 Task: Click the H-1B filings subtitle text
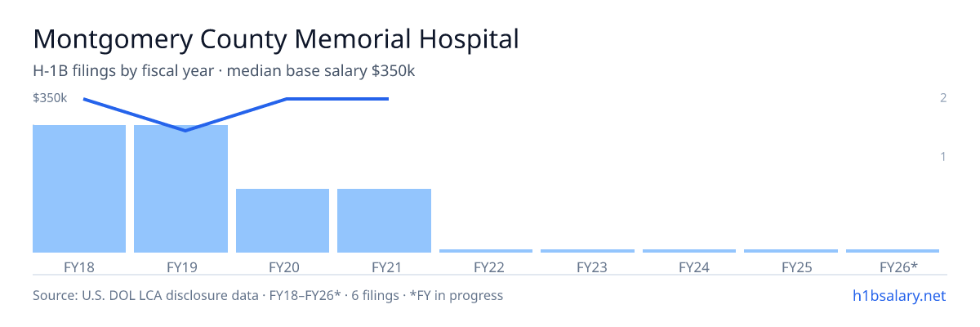pos(225,71)
